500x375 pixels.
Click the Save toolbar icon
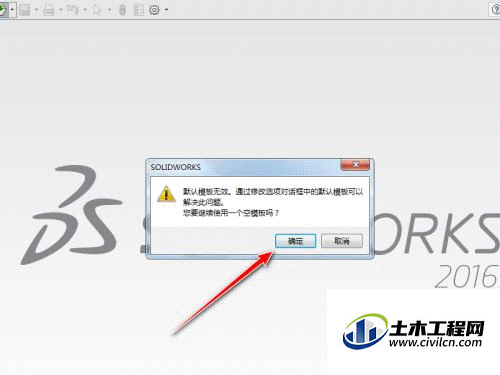pos(24,10)
